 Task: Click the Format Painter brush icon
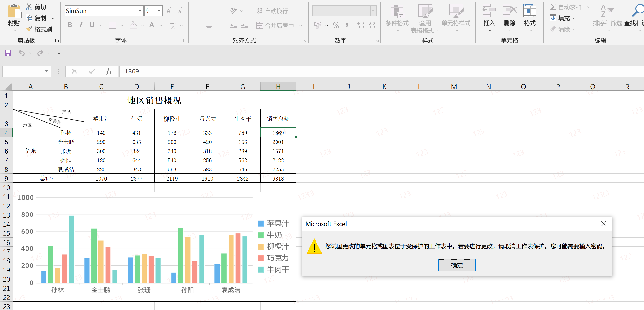(30, 29)
